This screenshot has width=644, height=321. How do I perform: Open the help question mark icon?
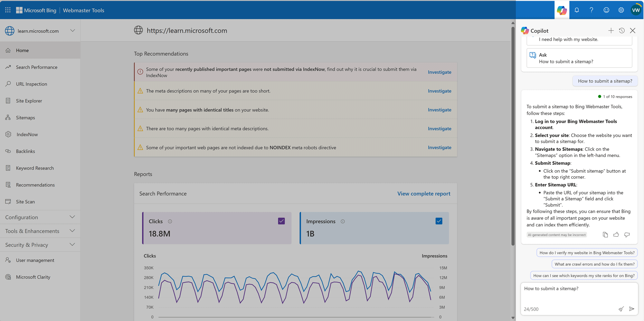coord(592,10)
